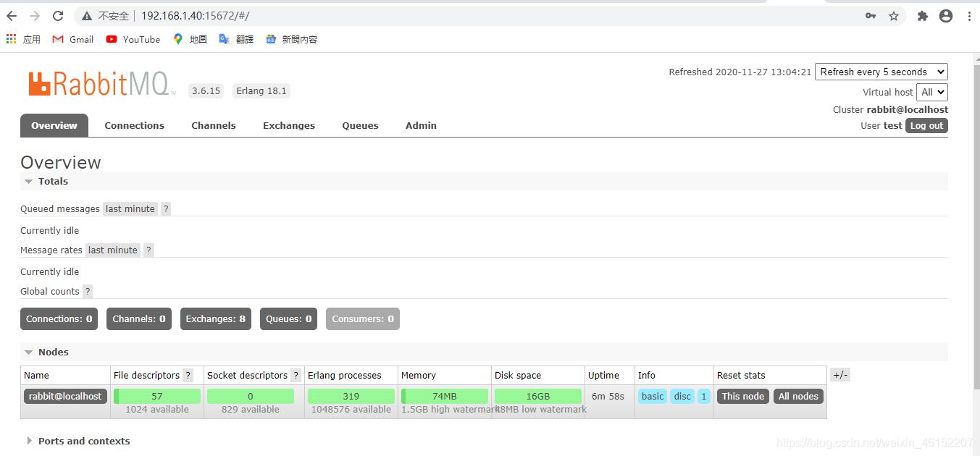Open the news bookmark
Viewport: 980px width, 456px height.
coord(291,39)
